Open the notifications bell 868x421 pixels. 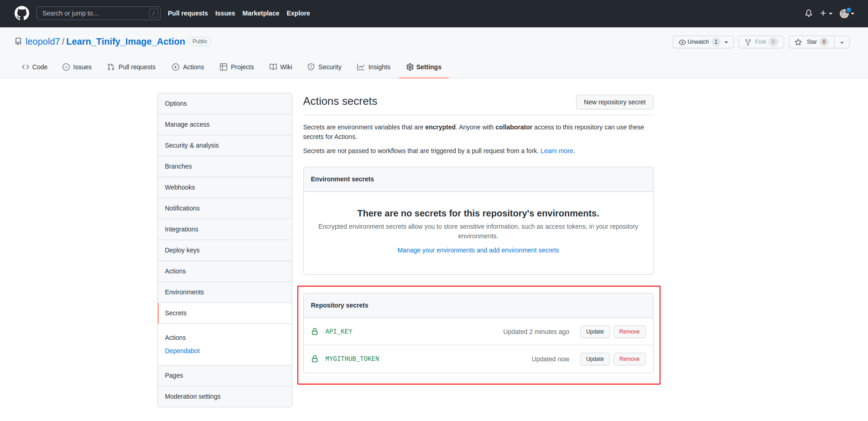[x=808, y=13]
